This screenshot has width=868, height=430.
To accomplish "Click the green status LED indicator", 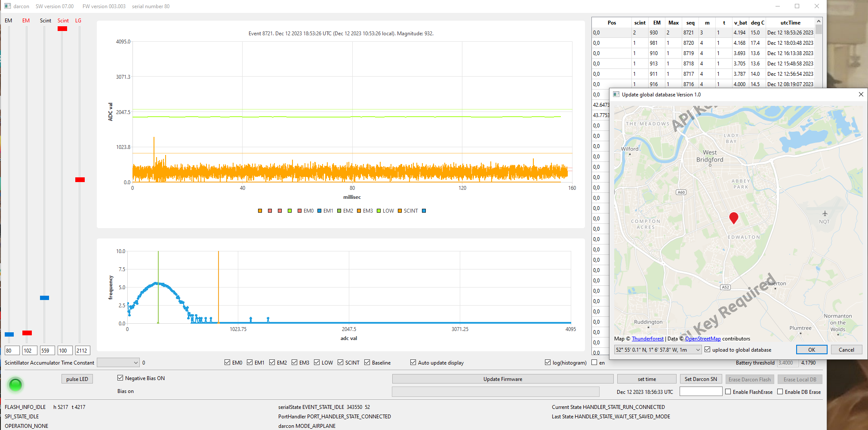I will tap(15, 385).
